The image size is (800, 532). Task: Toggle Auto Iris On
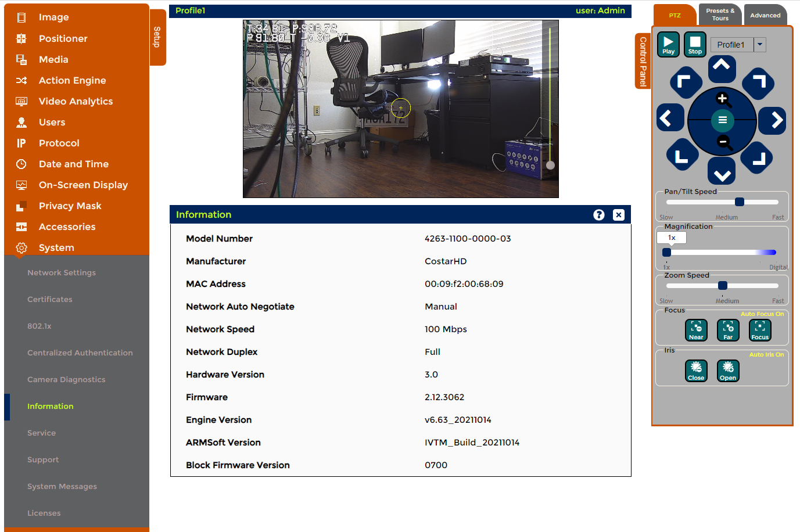766,355
